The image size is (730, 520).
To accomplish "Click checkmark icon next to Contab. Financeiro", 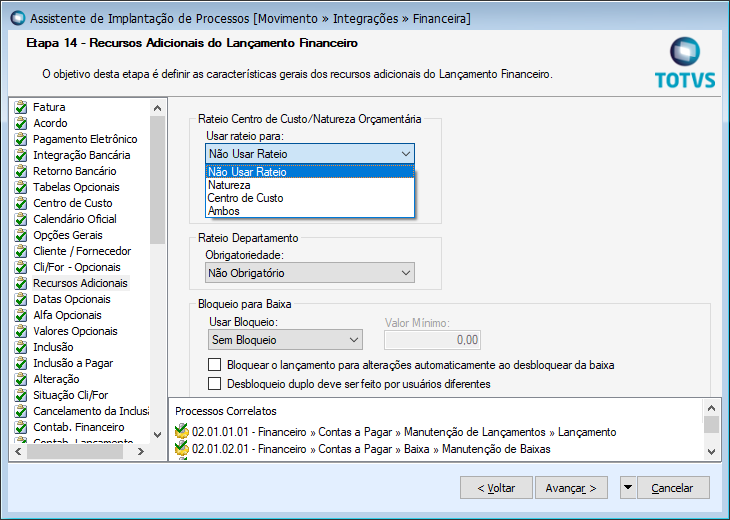I will (x=20, y=427).
